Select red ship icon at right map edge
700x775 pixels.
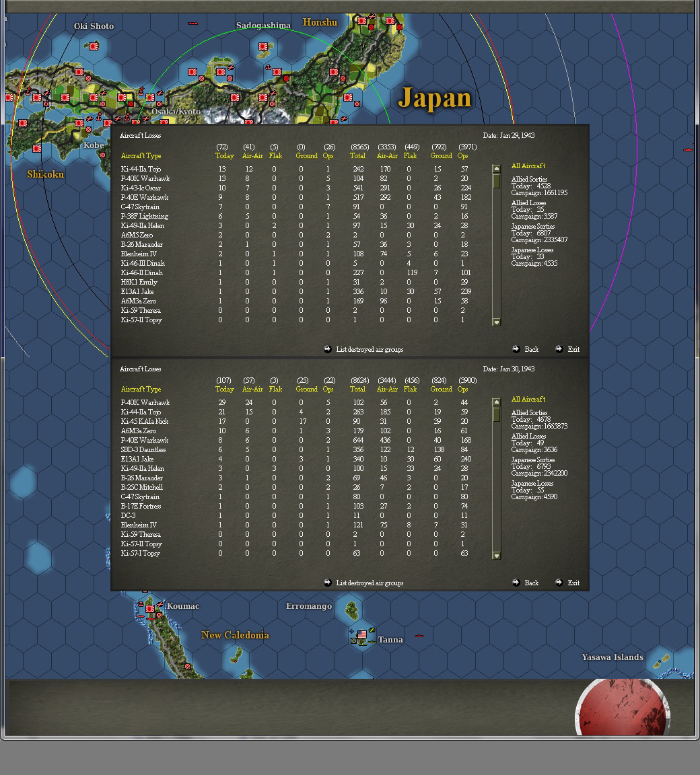pyautogui.click(x=688, y=149)
